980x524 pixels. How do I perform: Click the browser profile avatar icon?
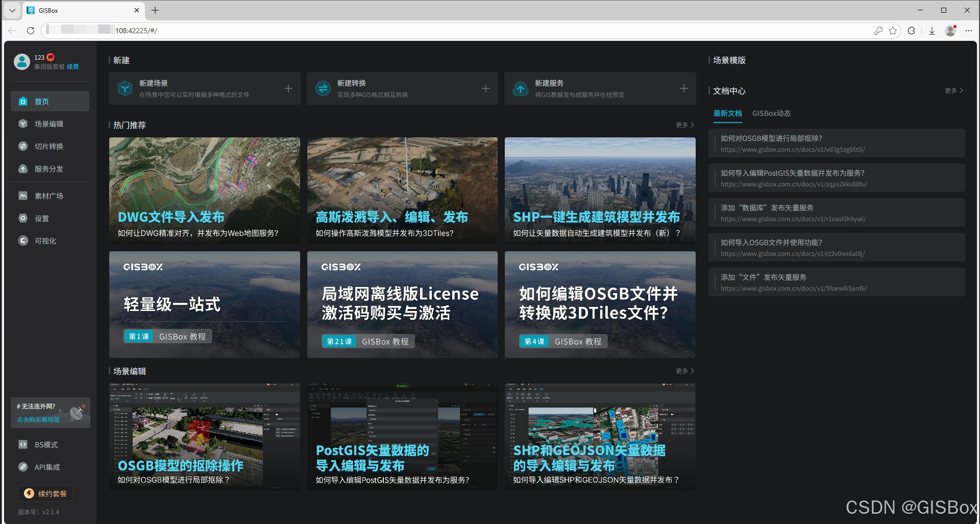tap(950, 31)
